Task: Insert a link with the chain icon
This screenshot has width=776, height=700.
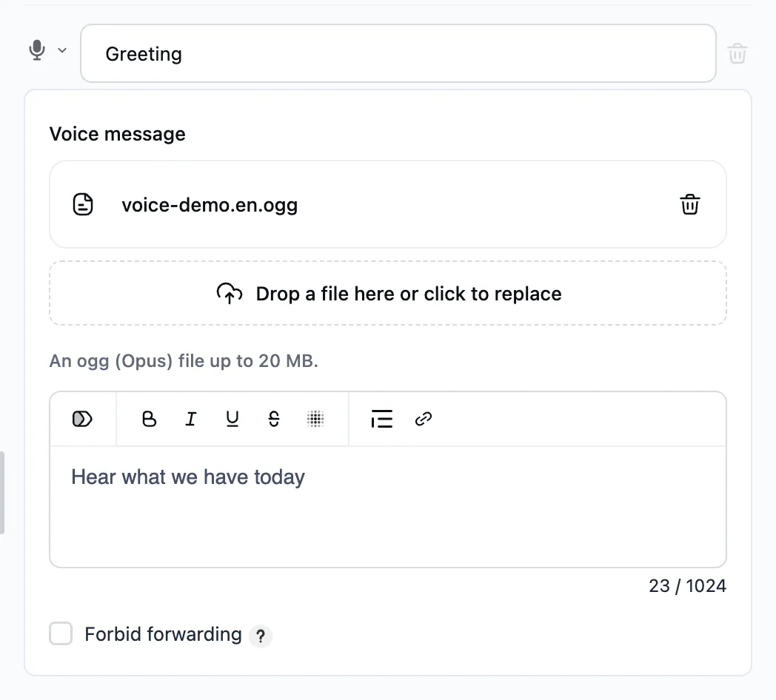Action: (423, 419)
